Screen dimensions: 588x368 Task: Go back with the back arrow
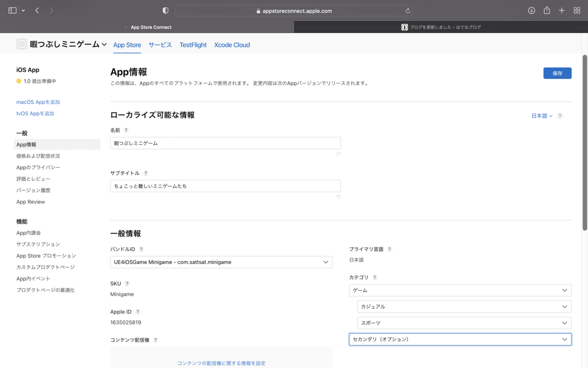coord(37,10)
